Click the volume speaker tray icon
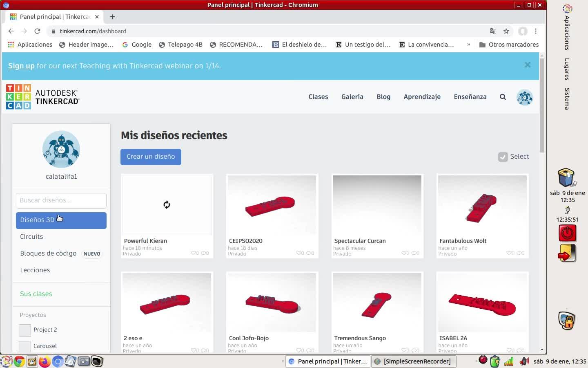The height and width of the screenshot is (368, 588). pyautogui.click(x=524, y=361)
